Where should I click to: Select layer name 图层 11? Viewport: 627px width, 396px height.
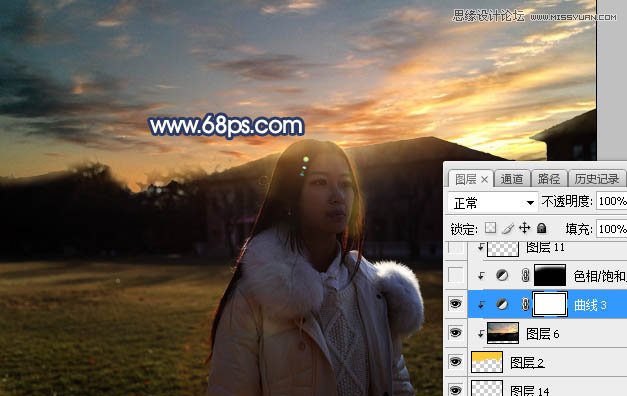click(545, 247)
